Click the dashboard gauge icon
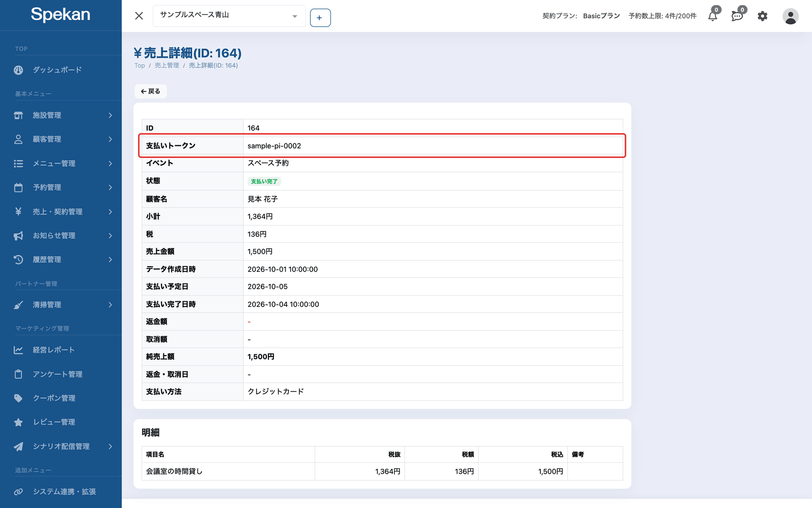Image resolution: width=812 pixels, height=508 pixels. pos(18,70)
